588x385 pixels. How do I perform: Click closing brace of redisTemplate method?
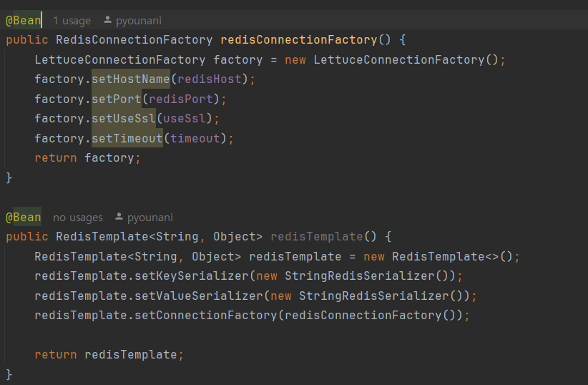click(9, 374)
